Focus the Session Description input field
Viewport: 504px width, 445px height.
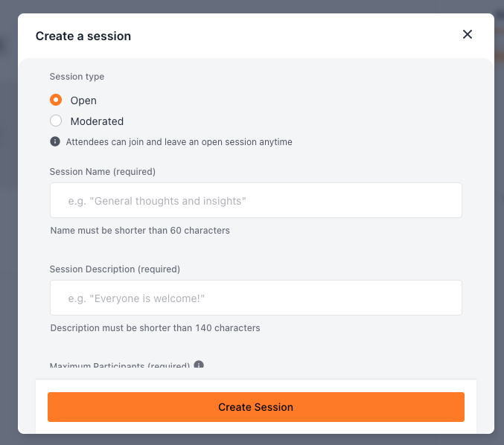tap(256, 298)
